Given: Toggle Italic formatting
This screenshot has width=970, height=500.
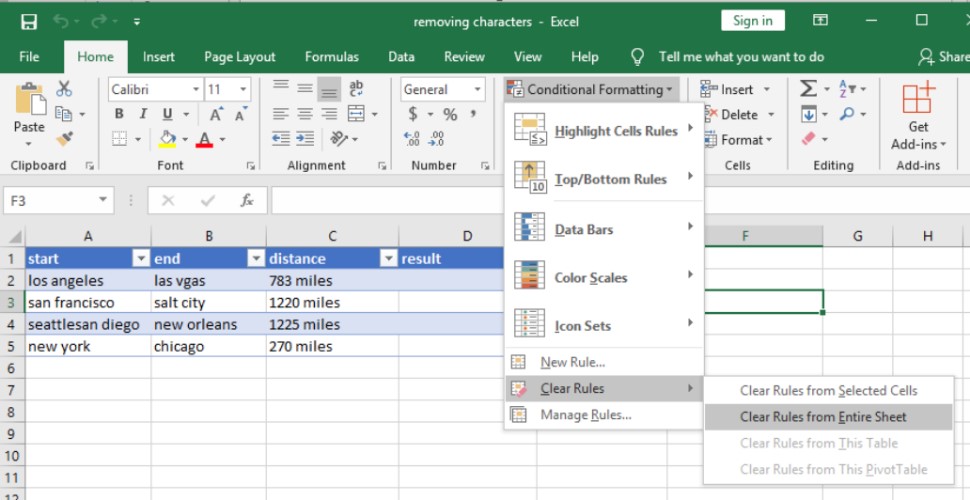Looking at the screenshot, I should (x=143, y=114).
